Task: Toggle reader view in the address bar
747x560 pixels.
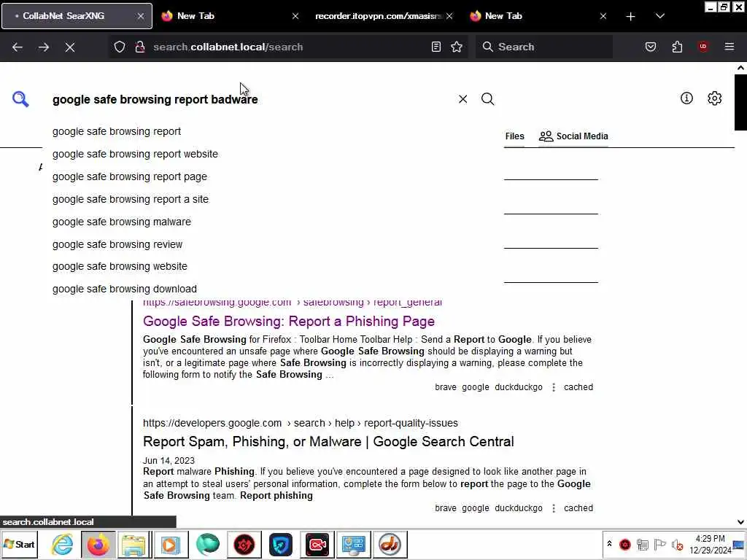Action: [436, 47]
